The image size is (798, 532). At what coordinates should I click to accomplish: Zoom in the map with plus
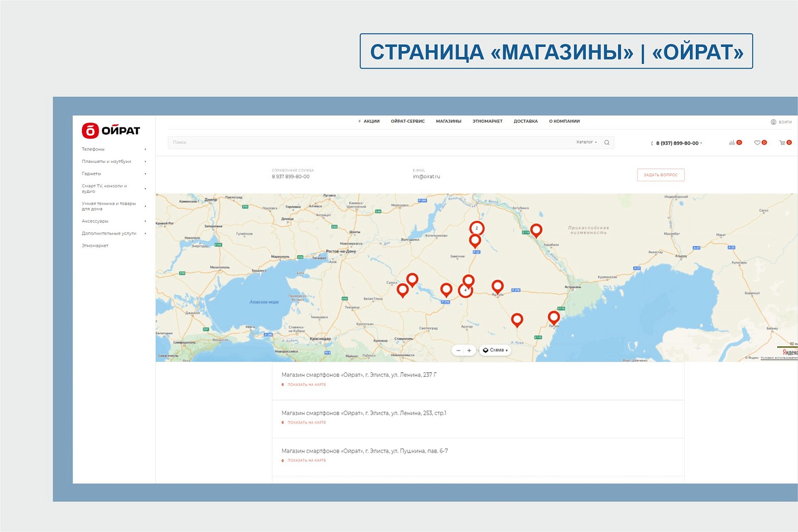click(469, 351)
